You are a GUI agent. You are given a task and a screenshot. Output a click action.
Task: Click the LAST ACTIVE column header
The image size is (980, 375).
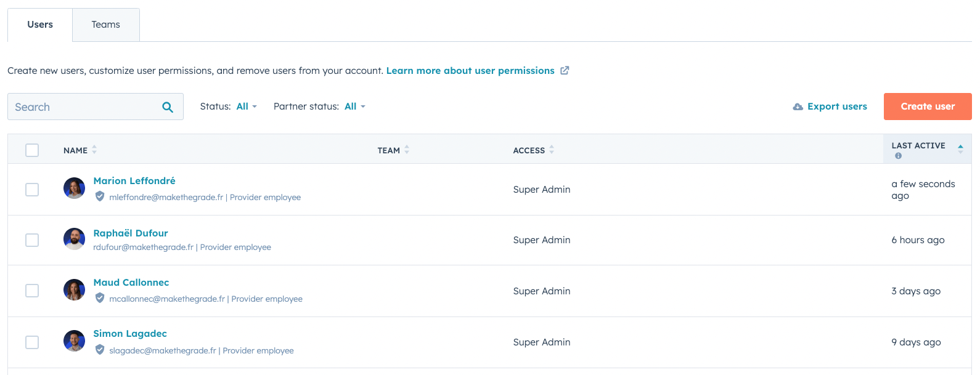tap(918, 146)
